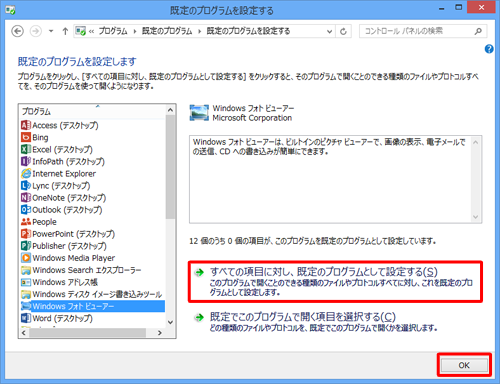
Task: Click the InfoPath program icon
Action: coord(26,161)
